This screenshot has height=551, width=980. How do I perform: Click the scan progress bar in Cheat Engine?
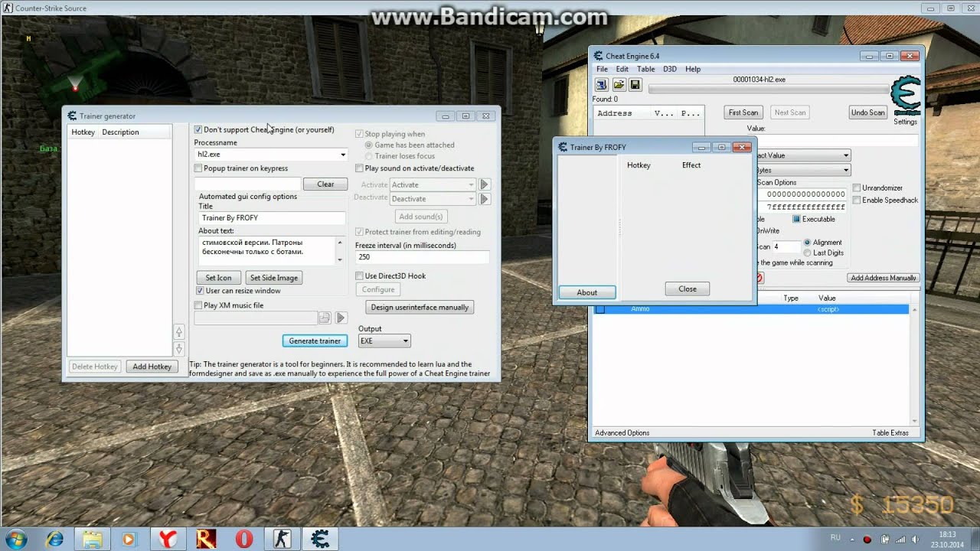click(768, 90)
